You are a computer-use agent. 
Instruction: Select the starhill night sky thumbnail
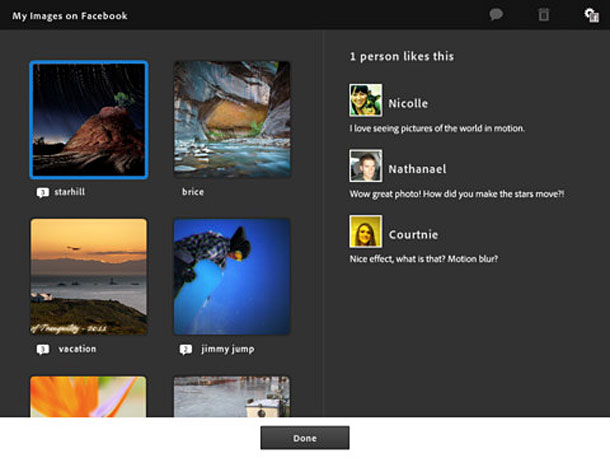point(89,120)
